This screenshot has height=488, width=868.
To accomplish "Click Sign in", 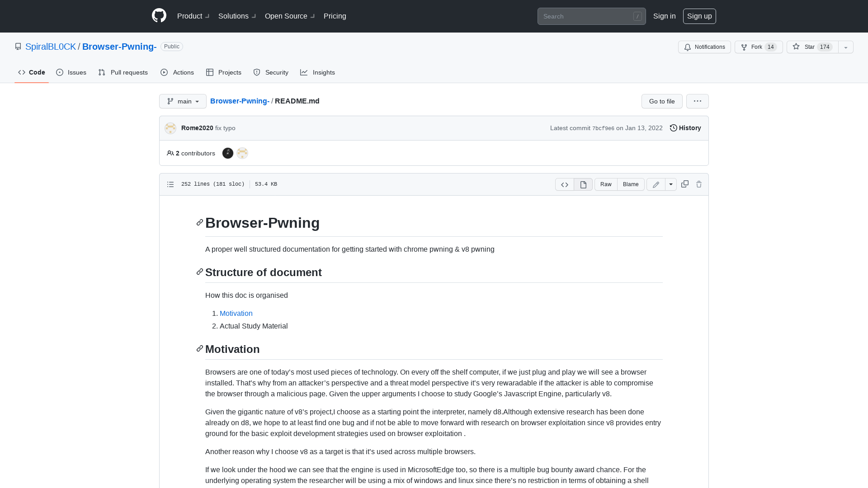I will point(665,16).
